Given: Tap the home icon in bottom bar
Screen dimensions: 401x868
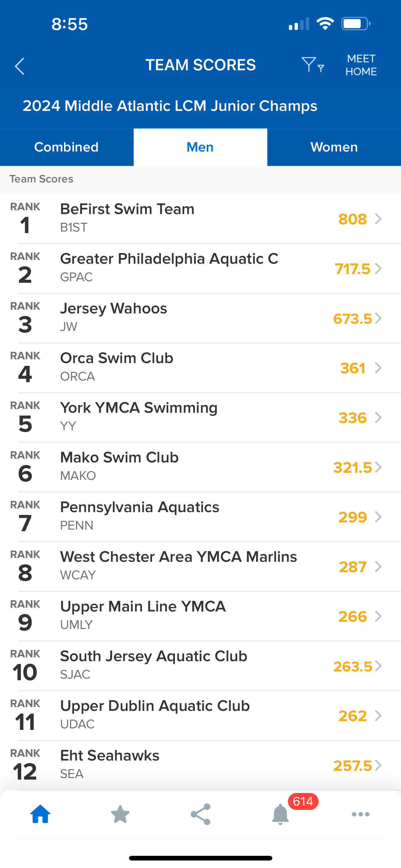Looking at the screenshot, I should (x=40, y=814).
